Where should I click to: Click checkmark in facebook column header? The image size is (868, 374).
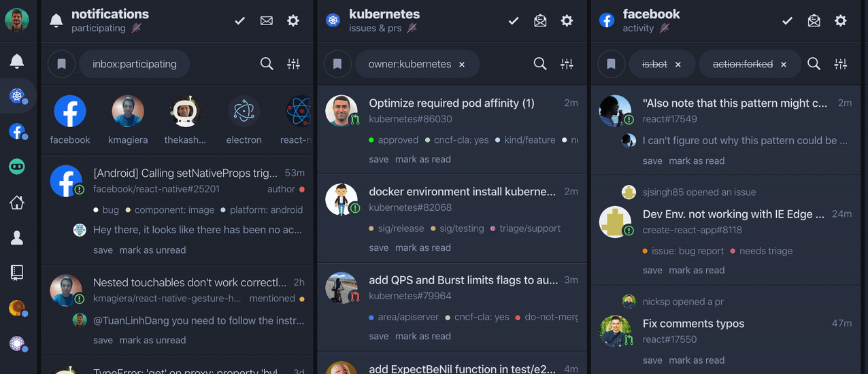(788, 21)
